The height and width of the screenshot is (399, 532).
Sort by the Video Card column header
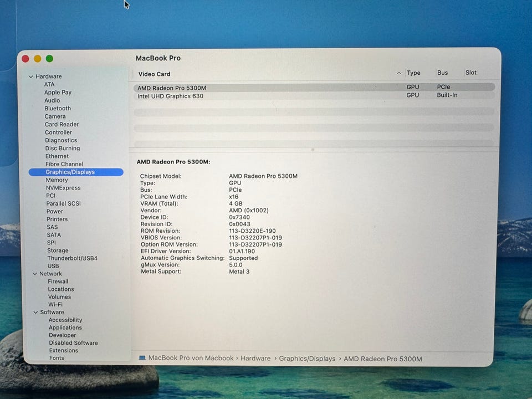155,74
